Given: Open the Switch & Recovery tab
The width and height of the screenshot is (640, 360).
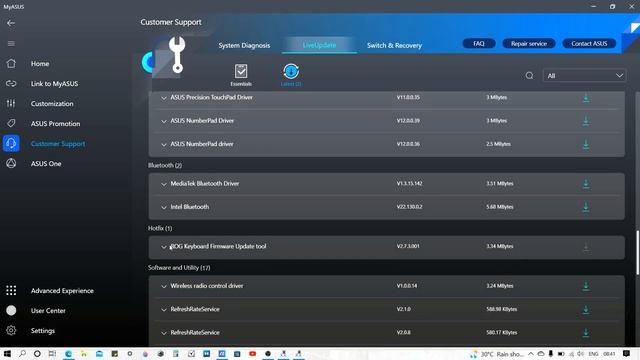Looking at the screenshot, I should click(394, 45).
